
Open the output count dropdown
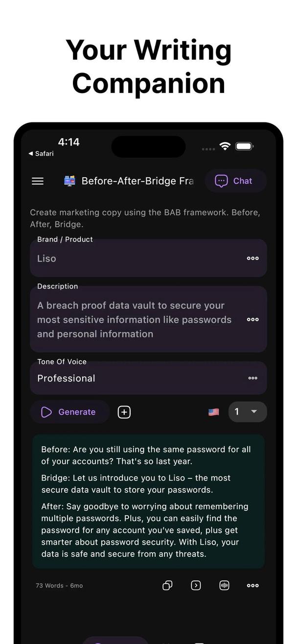247,411
